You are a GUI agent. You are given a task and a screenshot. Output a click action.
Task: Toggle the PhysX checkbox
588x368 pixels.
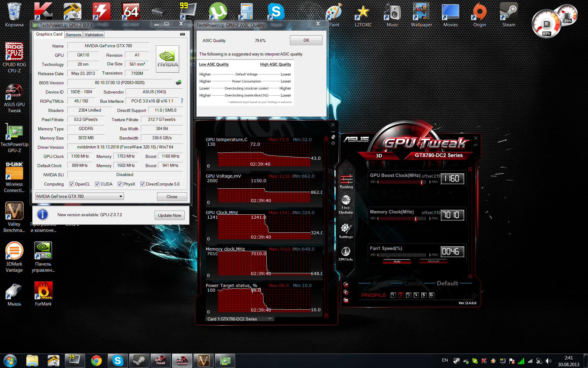(120, 184)
